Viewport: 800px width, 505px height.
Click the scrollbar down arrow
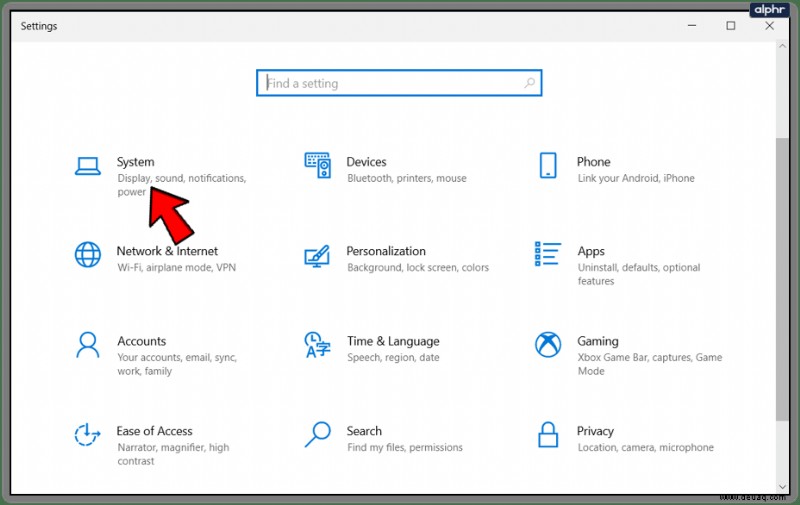[x=782, y=487]
